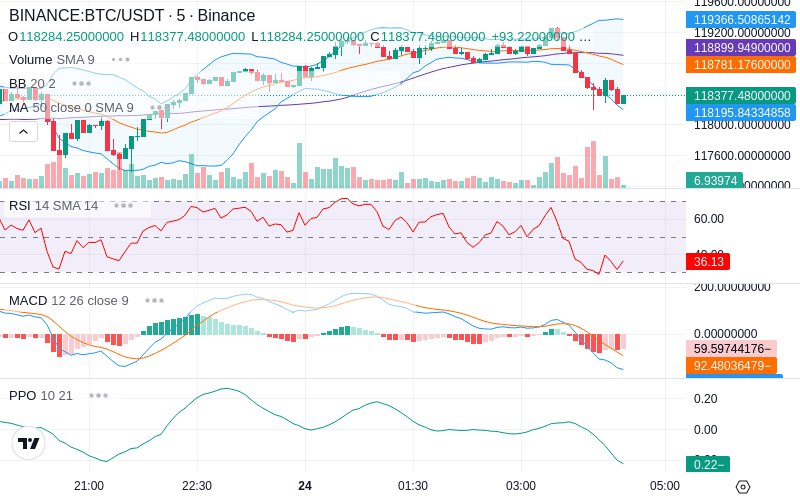This screenshot has width=800, height=500.
Task: Open more options for BB indicator
Action: tap(81, 83)
